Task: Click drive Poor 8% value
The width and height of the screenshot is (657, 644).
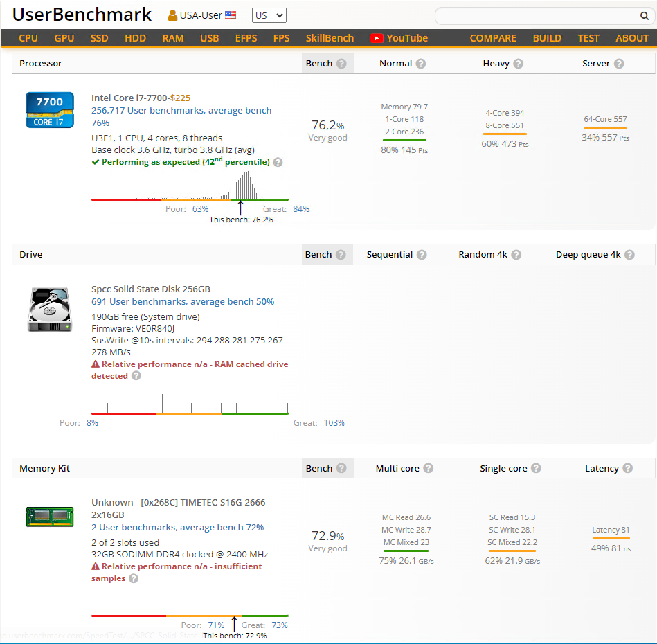Action: (x=92, y=423)
